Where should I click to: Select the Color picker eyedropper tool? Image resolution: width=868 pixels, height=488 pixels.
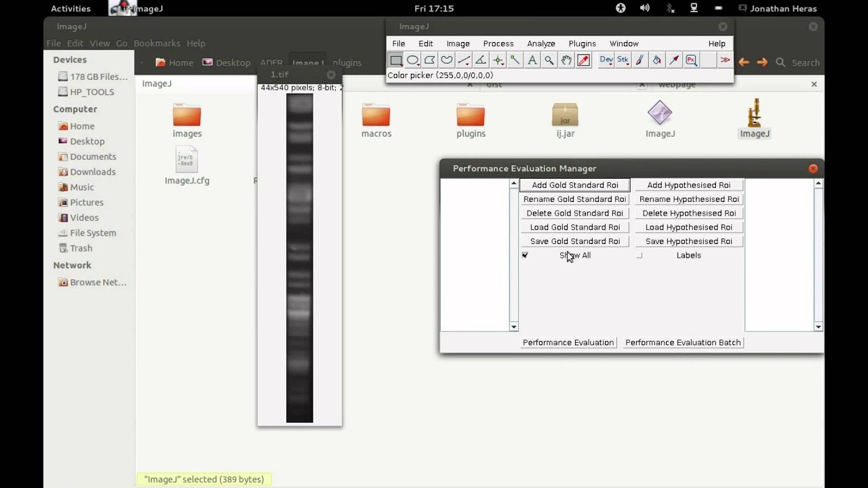[x=583, y=60]
